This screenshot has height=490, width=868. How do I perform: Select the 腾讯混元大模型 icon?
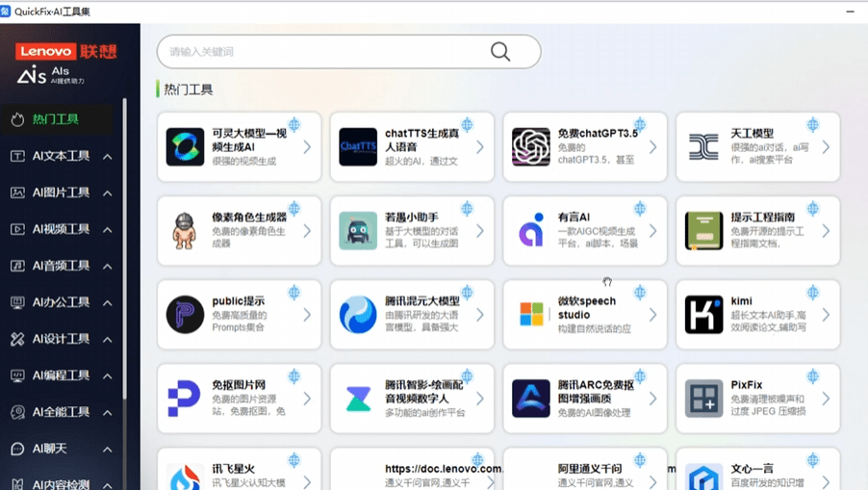(358, 315)
